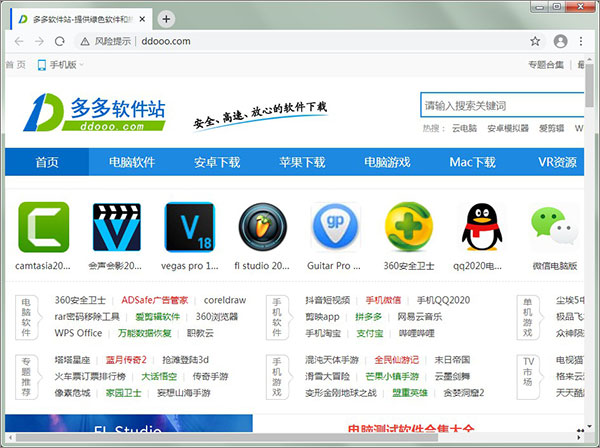Click the search keyword input box
The image size is (600, 448).
tap(502, 105)
